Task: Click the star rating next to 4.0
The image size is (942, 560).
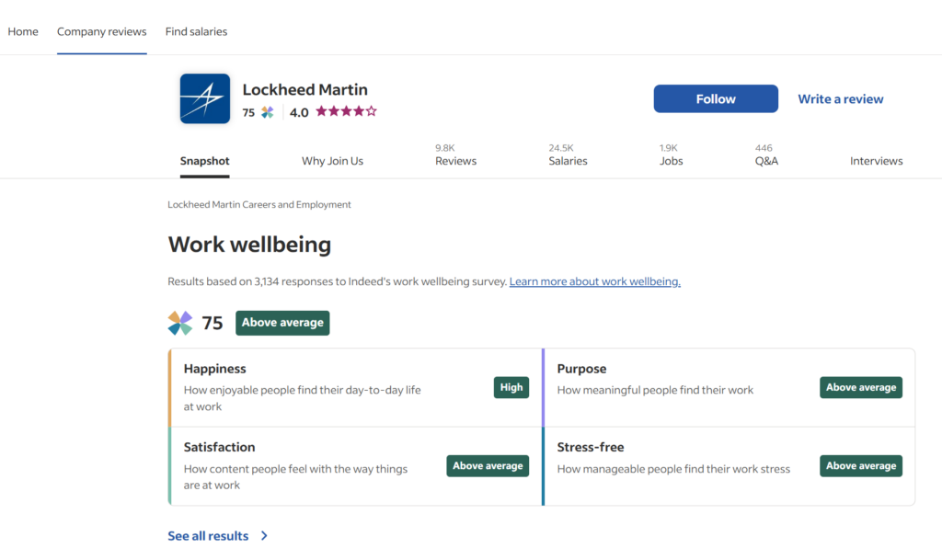Action: [345, 110]
